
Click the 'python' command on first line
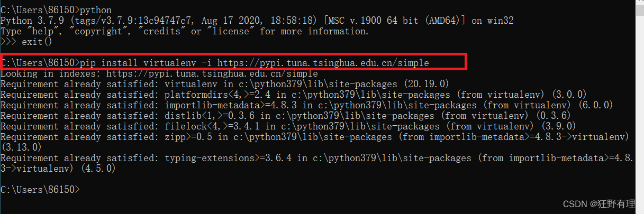coord(96,10)
